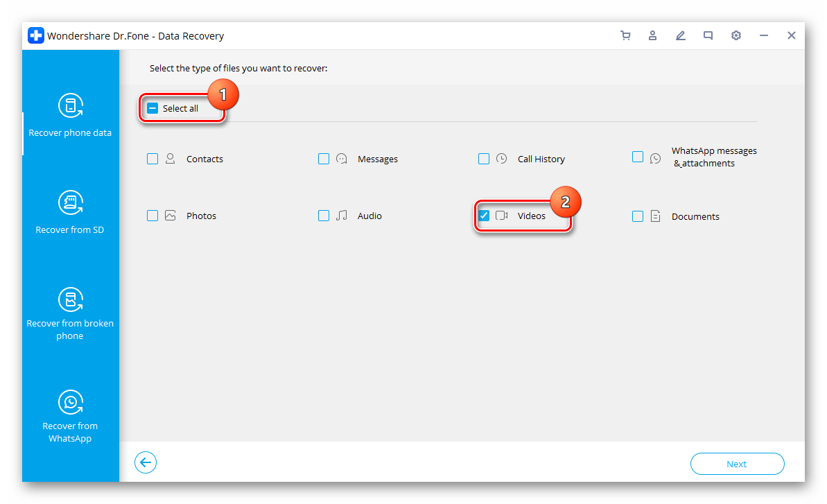Check the Documents checkbox

638,216
